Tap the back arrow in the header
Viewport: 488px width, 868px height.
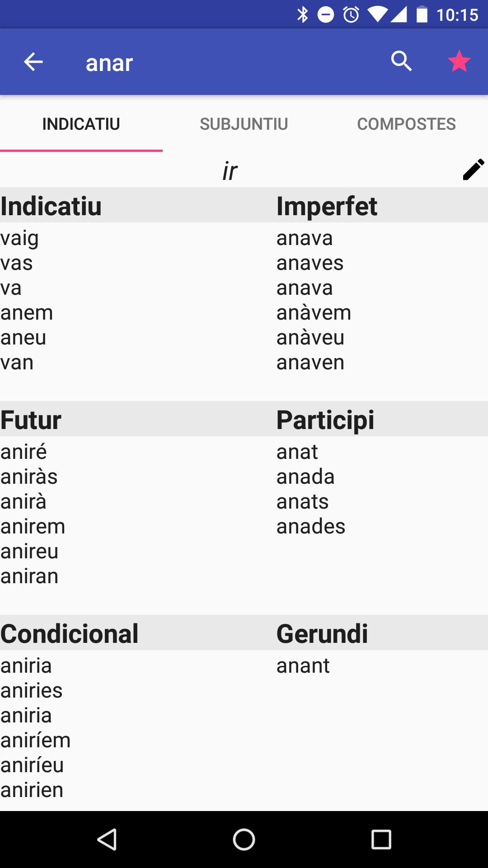(x=33, y=61)
